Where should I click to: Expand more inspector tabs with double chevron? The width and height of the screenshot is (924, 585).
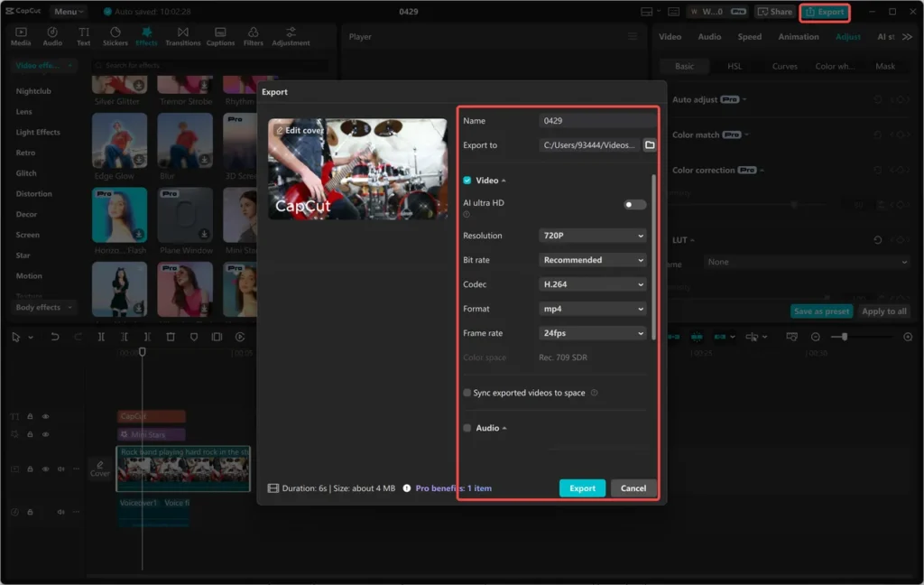tap(907, 36)
